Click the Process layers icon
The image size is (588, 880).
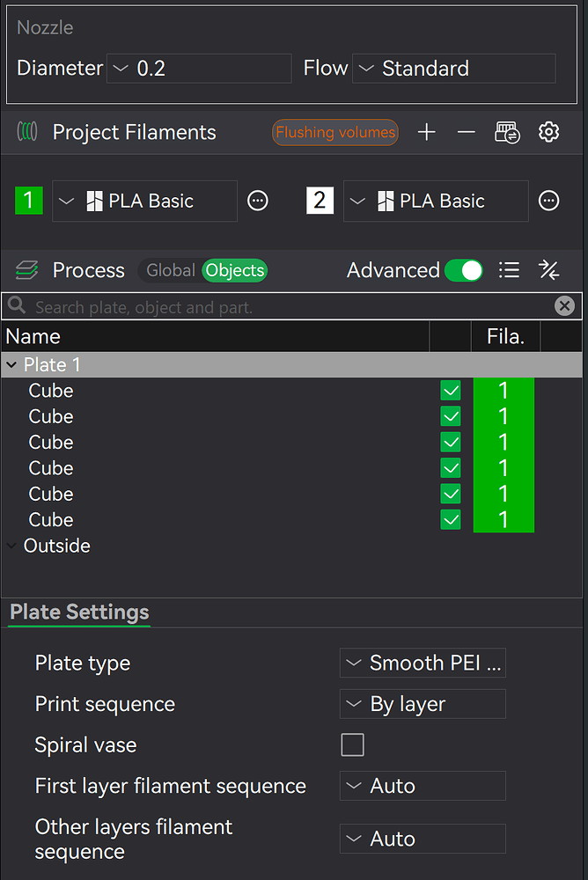(x=27, y=270)
